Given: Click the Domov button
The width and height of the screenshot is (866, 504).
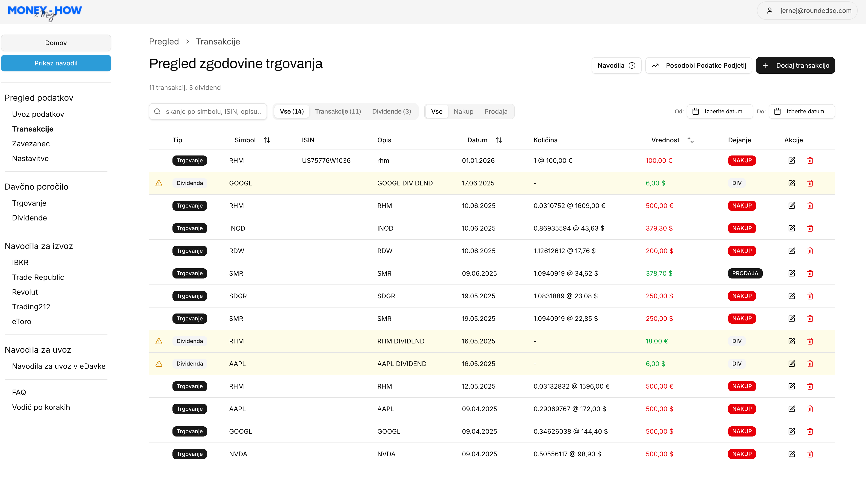Looking at the screenshot, I should [x=56, y=43].
